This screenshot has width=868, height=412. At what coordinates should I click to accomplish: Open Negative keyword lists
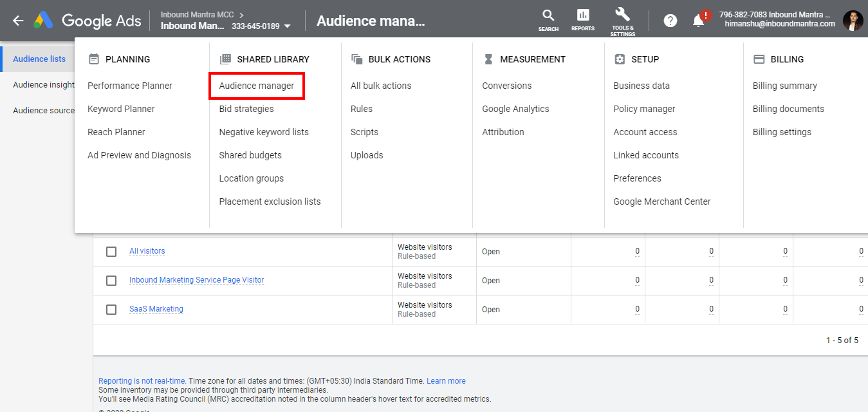tap(264, 132)
